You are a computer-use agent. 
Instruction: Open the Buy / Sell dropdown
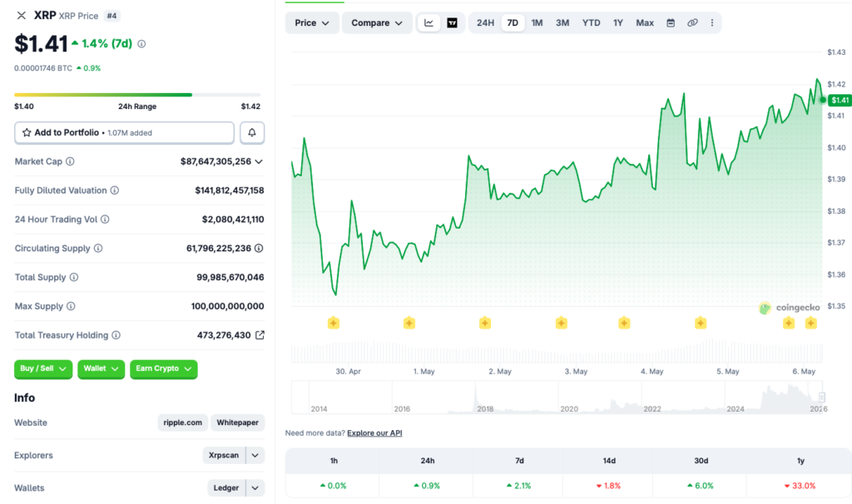click(x=43, y=368)
